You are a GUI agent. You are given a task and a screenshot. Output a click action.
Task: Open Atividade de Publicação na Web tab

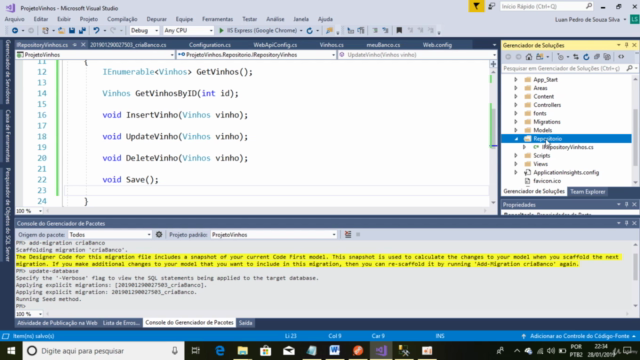[57, 323]
